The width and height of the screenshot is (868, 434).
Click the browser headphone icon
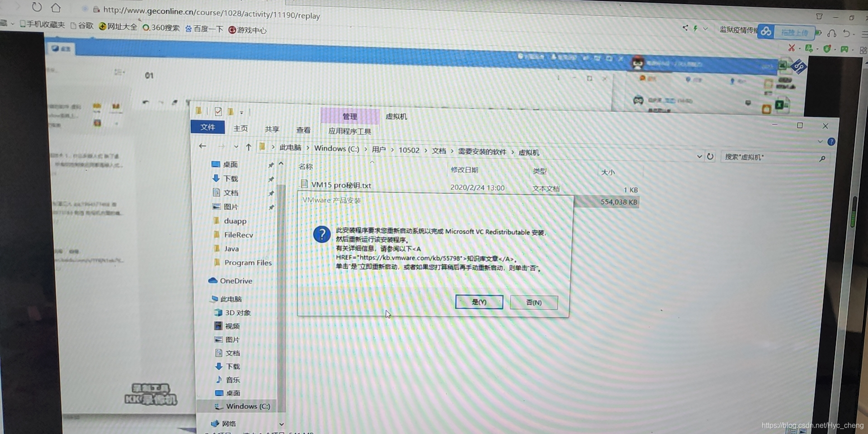pyautogui.click(x=831, y=33)
